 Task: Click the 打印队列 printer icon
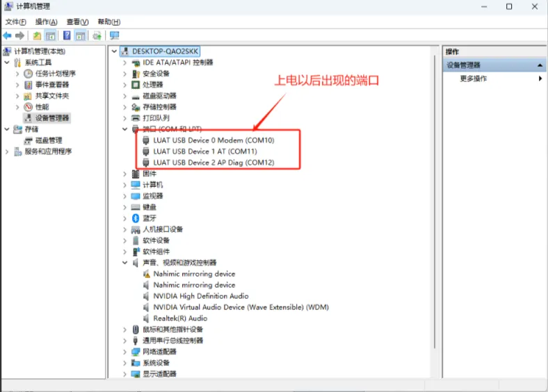[136, 118]
